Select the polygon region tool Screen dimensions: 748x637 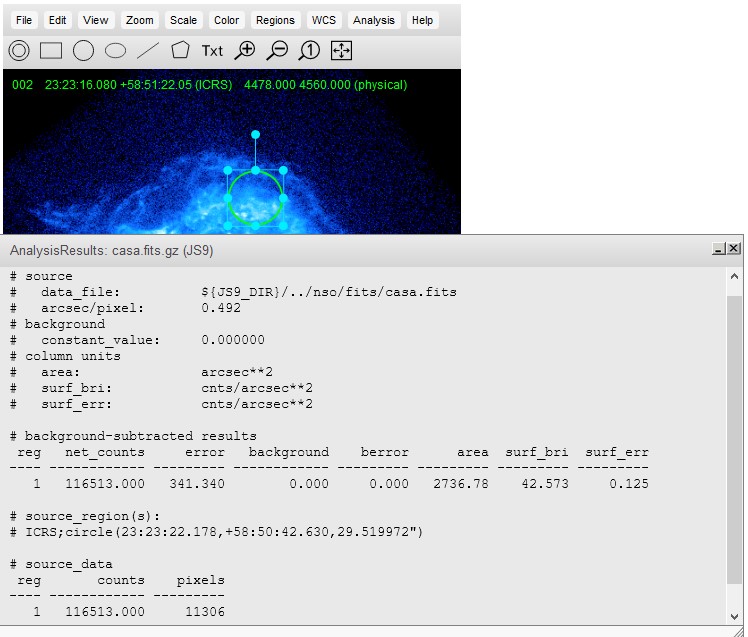coord(180,50)
